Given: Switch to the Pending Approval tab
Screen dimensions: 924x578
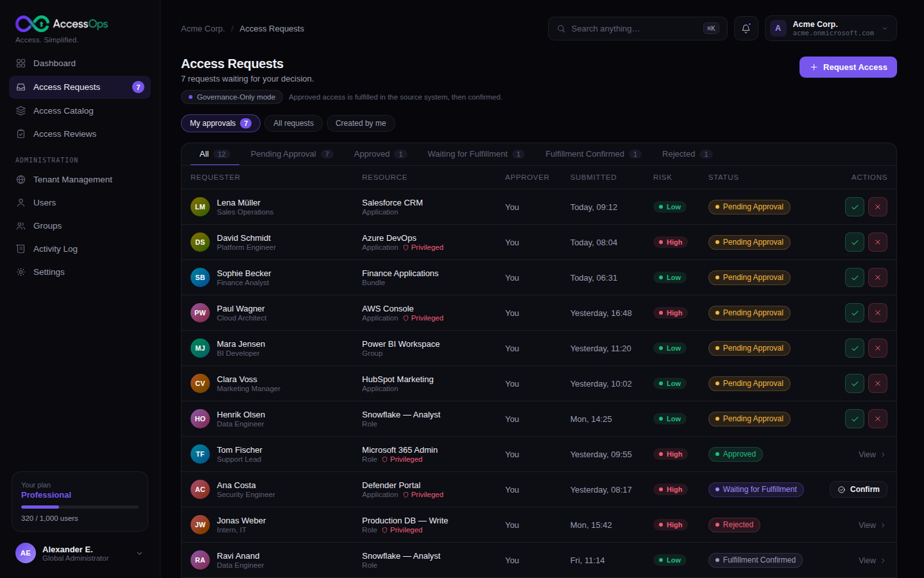Looking at the screenshot, I should [x=291, y=154].
